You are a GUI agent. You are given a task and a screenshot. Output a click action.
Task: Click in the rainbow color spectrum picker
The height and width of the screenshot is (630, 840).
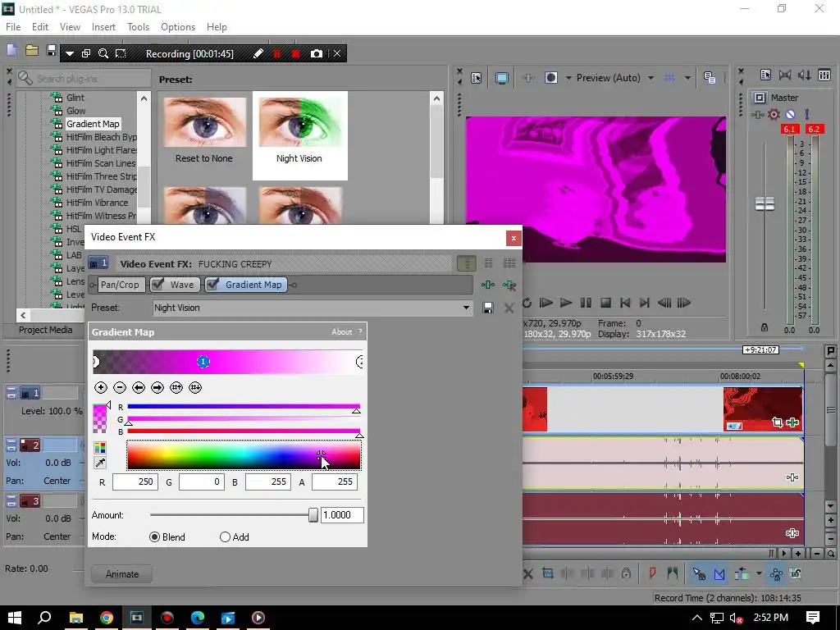(x=244, y=455)
